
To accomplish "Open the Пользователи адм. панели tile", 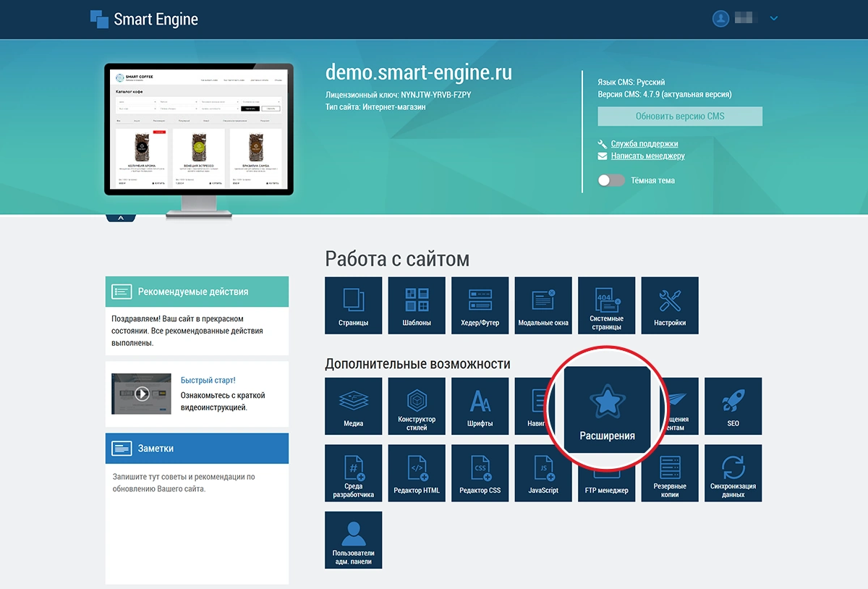I will (x=354, y=541).
